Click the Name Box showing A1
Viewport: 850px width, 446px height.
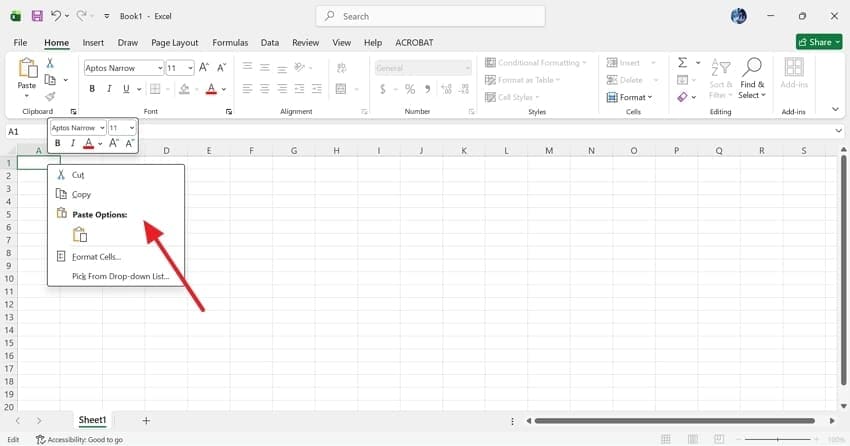(26, 132)
